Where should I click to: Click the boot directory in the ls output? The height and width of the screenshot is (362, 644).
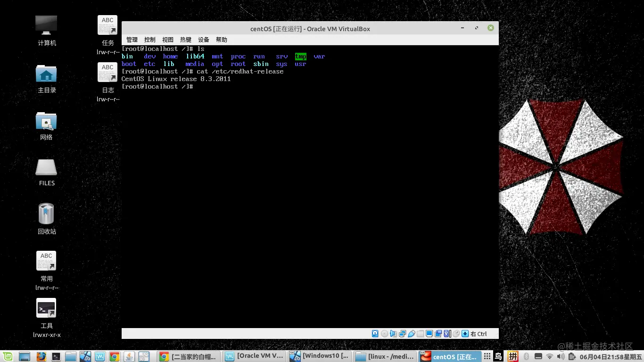tap(129, 64)
